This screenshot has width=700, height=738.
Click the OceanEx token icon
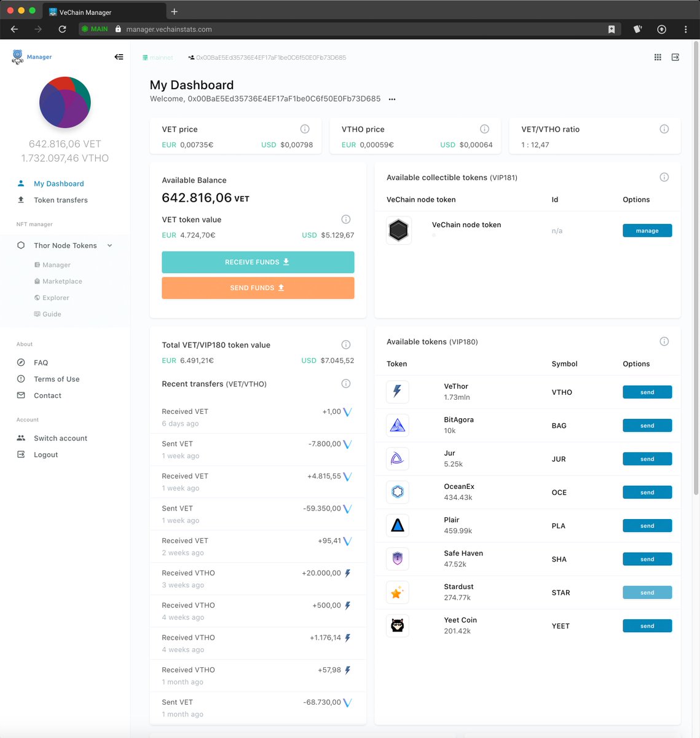click(398, 492)
